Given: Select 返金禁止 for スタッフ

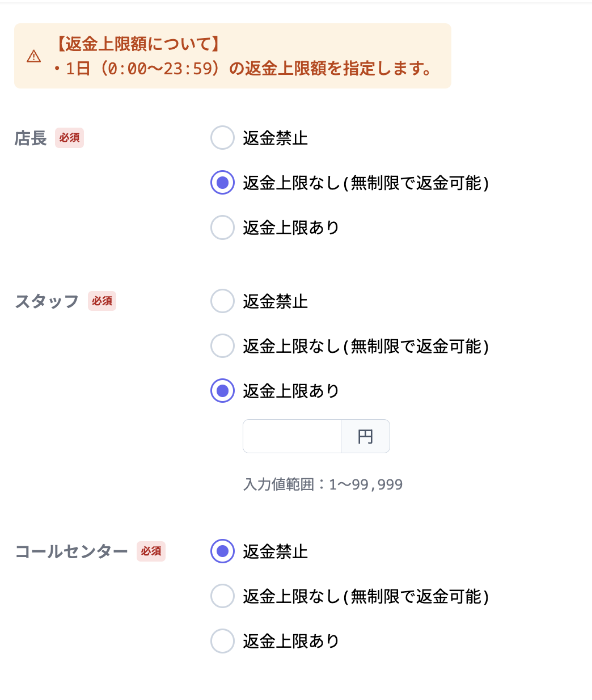Looking at the screenshot, I should (222, 301).
